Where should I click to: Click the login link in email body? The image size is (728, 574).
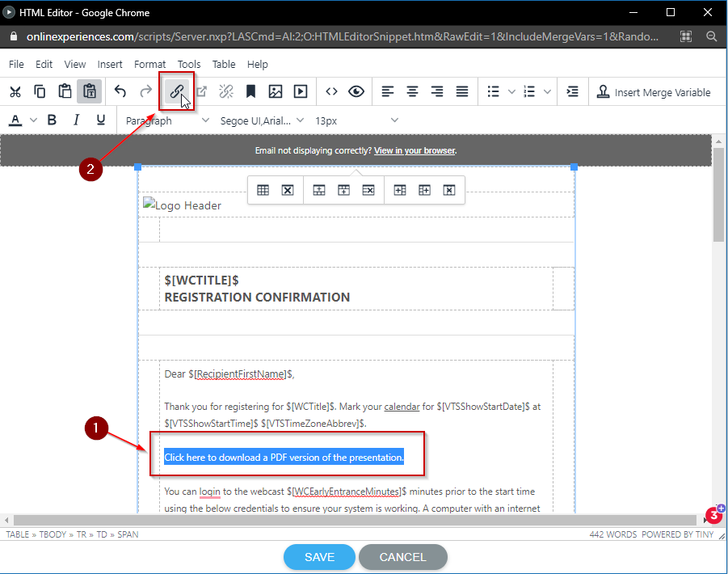(210, 492)
